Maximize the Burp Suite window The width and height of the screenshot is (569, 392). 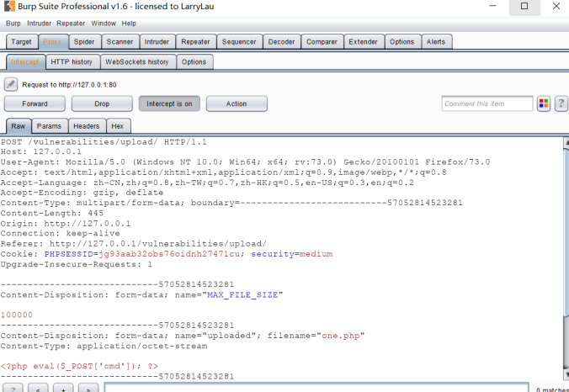[x=524, y=7]
